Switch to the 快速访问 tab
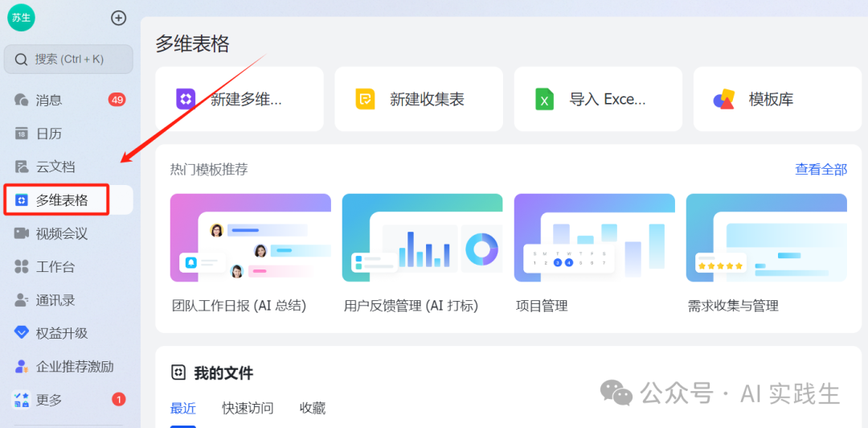The height and width of the screenshot is (428, 868). click(x=248, y=409)
